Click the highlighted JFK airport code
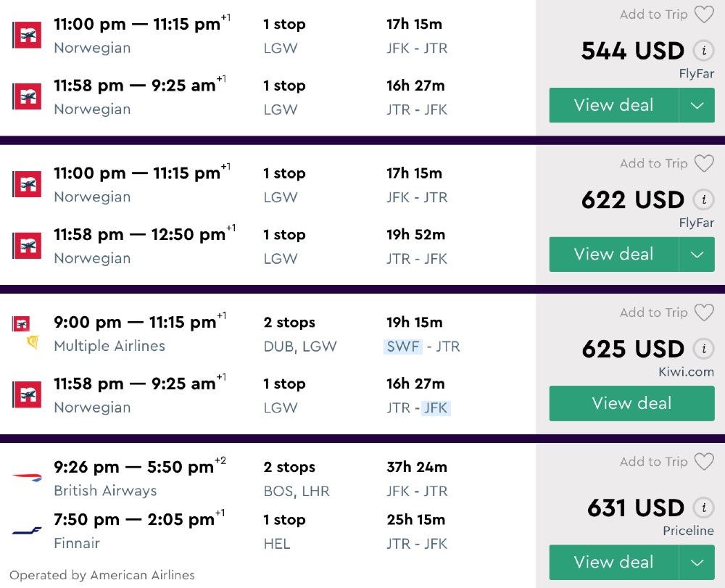This screenshot has width=725, height=588. (x=436, y=408)
